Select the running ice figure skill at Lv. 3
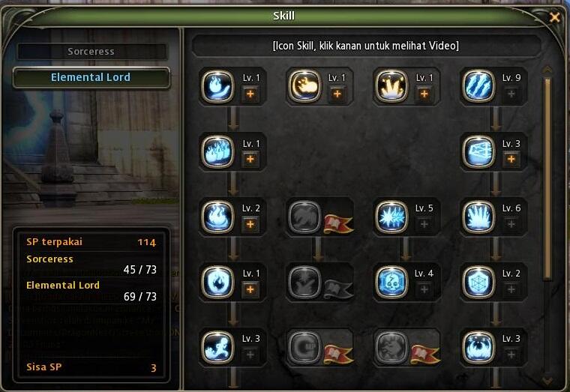 click(217, 347)
